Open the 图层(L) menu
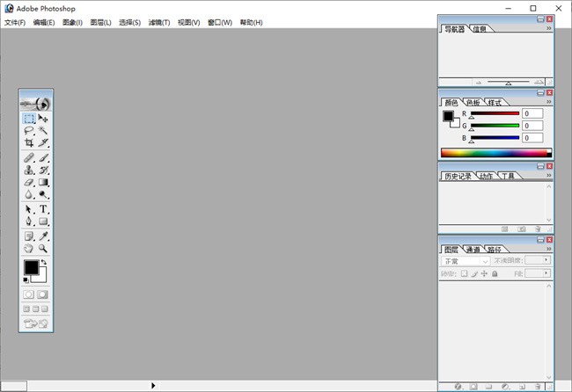The width and height of the screenshot is (572, 392). pyautogui.click(x=100, y=23)
